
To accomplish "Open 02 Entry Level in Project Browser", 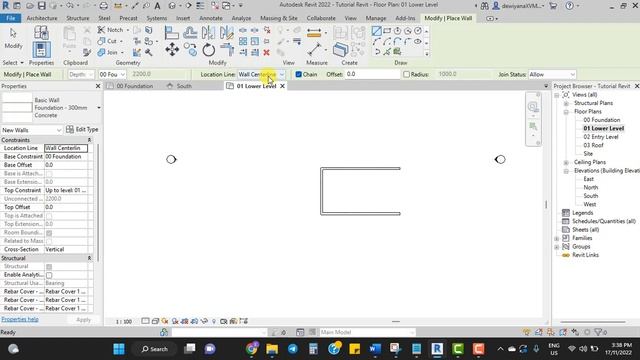I will click(x=600, y=137).
